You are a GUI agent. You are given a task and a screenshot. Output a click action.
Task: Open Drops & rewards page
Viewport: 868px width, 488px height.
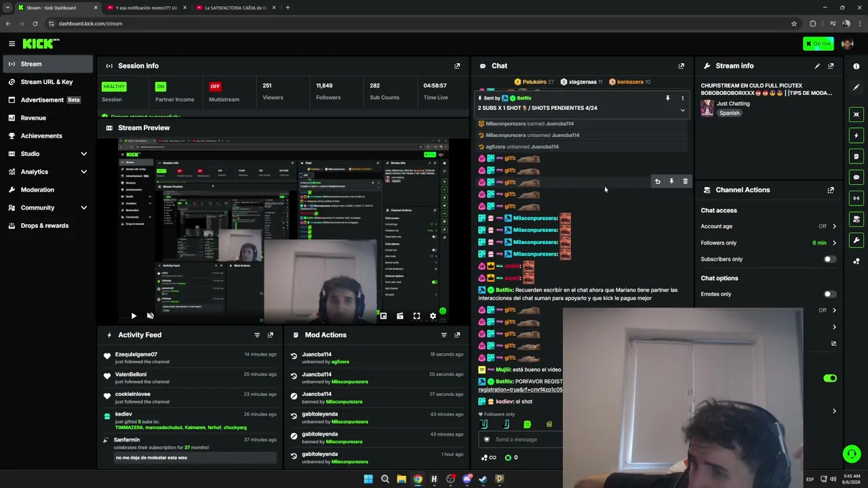(47, 226)
